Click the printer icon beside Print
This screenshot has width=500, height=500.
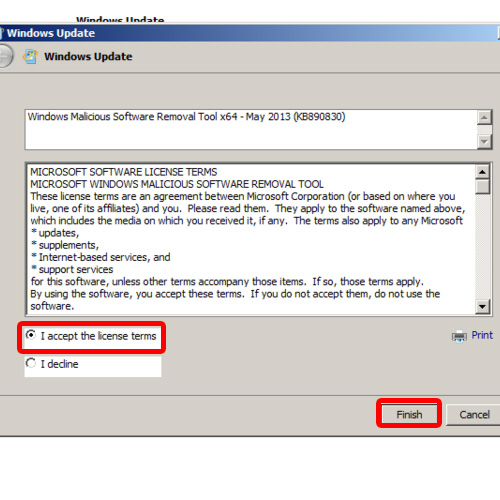[x=459, y=336]
